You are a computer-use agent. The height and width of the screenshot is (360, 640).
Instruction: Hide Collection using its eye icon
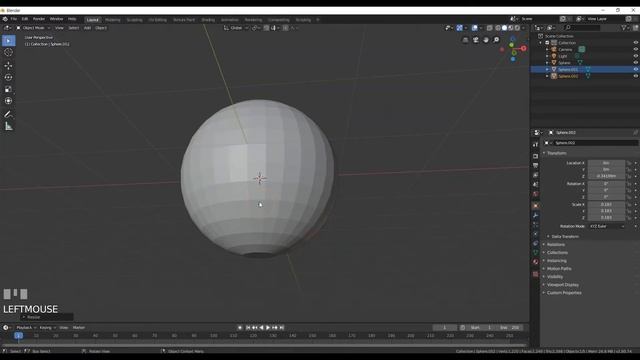pos(636,42)
